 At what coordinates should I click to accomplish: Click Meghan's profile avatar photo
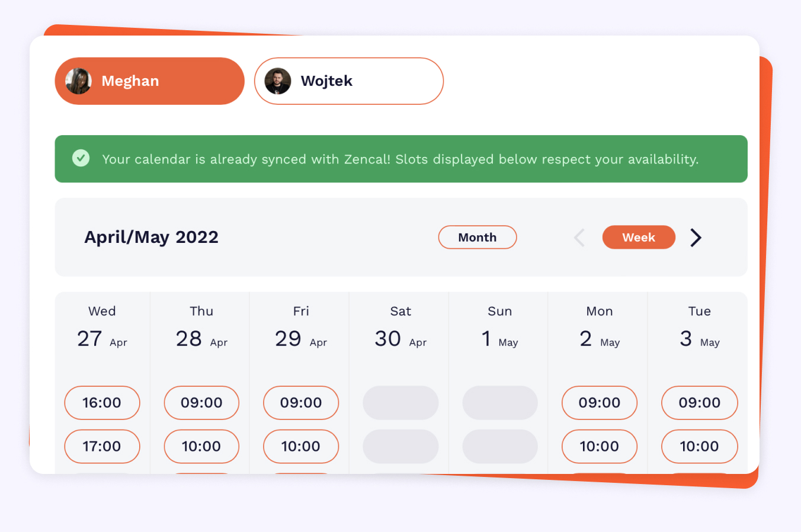click(78, 81)
